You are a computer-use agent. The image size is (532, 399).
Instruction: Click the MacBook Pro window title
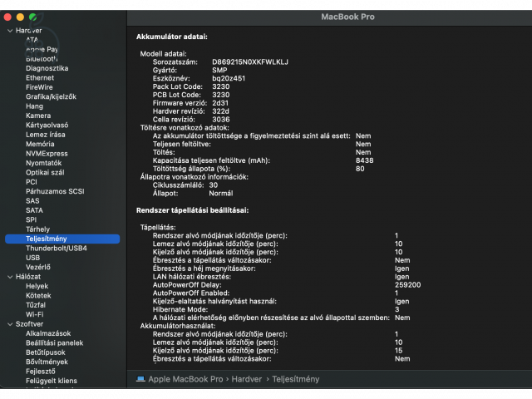pos(347,17)
